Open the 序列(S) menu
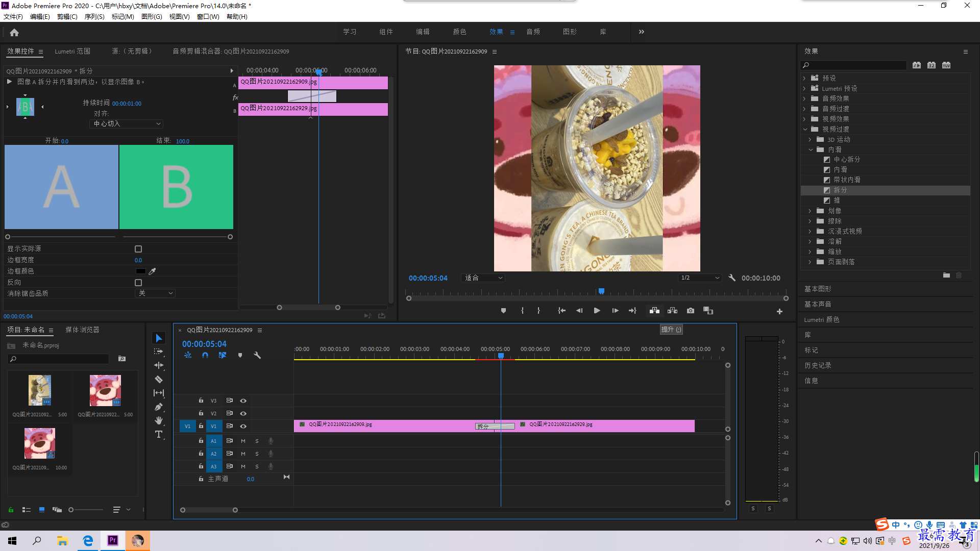Screen dimensions: 980x551 [x=94, y=17]
